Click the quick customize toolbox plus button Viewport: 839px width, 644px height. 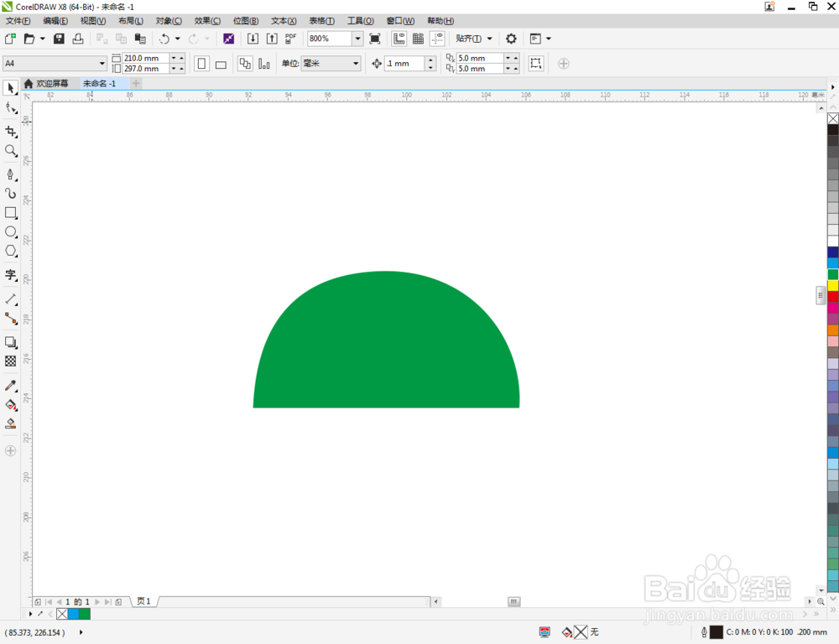[x=10, y=451]
